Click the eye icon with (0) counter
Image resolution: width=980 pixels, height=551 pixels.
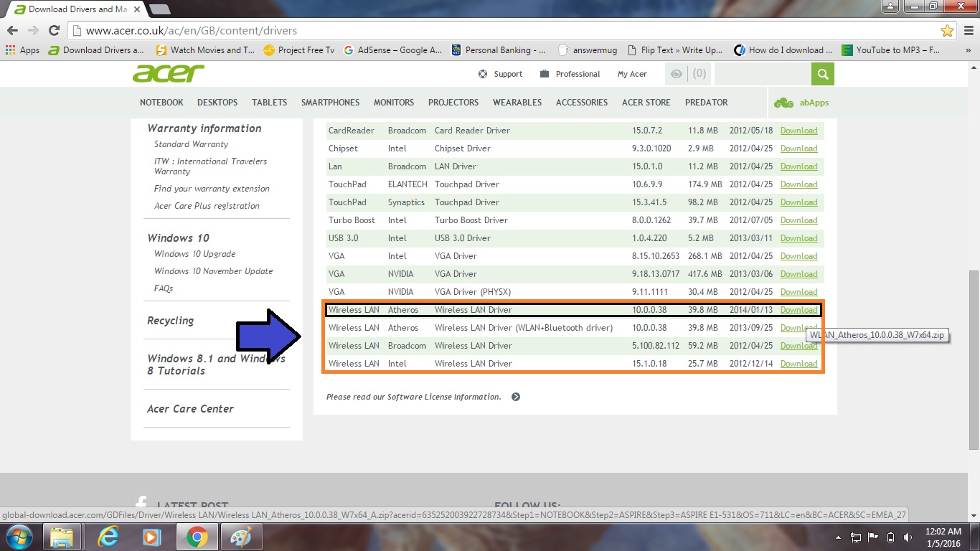point(687,74)
